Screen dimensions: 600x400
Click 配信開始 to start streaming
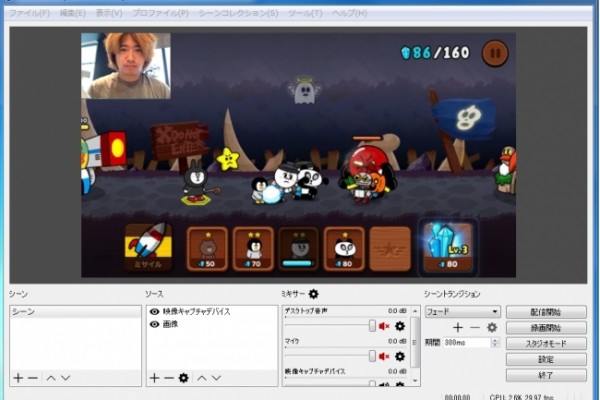tap(546, 312)
